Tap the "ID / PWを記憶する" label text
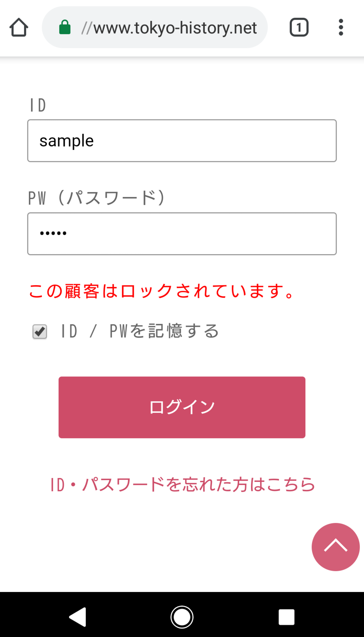The height and width of the screenshot is (637, 364). (x=139, y=331)
